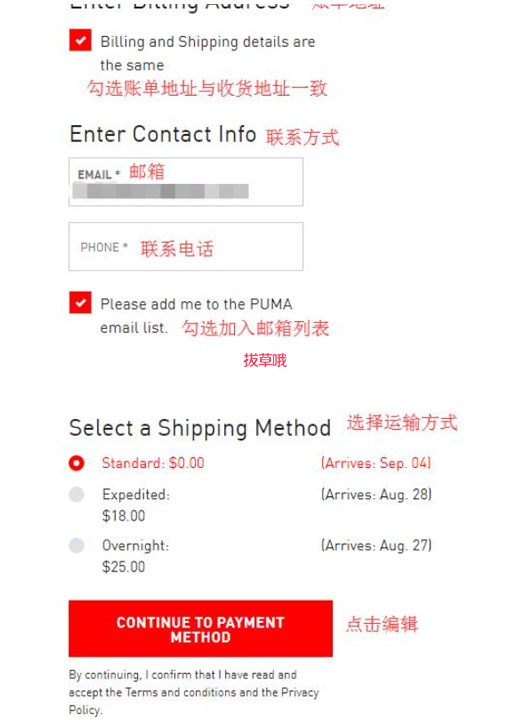
Task: Choose Expedited $18.00 shipping option
Action: [x=77, y=495]
